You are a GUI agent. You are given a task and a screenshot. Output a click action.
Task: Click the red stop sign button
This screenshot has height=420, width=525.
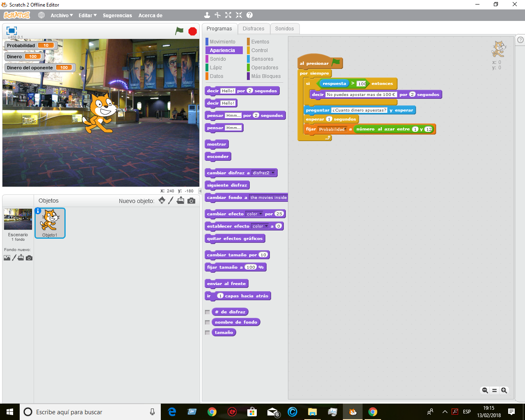(x=192, y=31)
